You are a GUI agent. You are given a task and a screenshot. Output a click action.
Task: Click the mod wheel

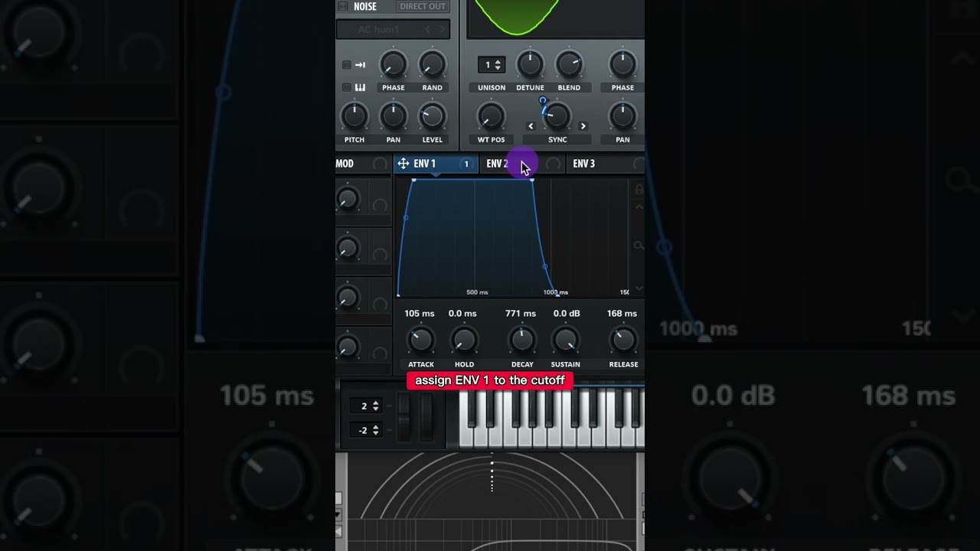[426, 416]
